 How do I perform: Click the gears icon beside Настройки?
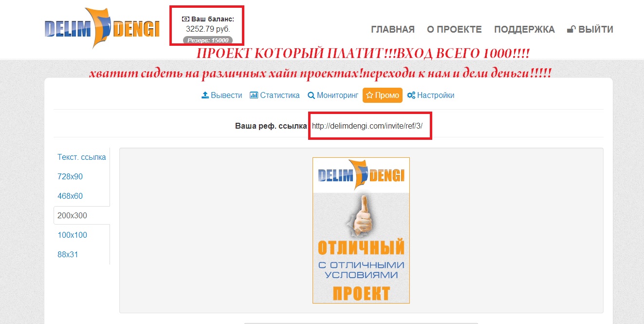[411, 95]
